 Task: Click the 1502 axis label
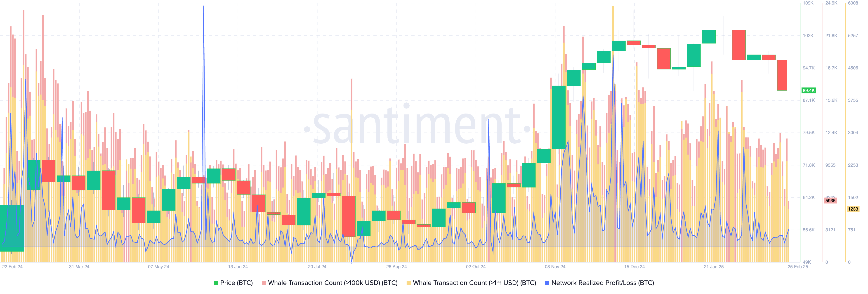coord(853,198)
